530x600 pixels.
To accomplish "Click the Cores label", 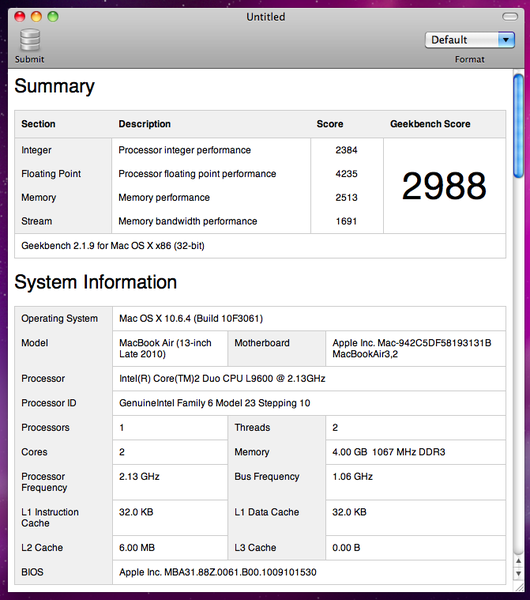I will (x=34, y=452).
